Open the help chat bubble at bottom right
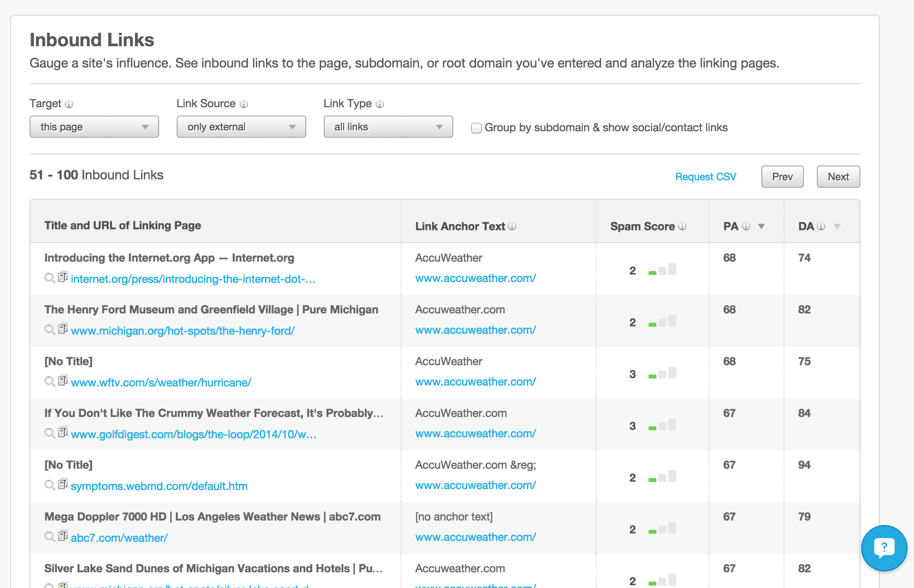Screen dimensions: 914x588 click(x=884, y=548)
